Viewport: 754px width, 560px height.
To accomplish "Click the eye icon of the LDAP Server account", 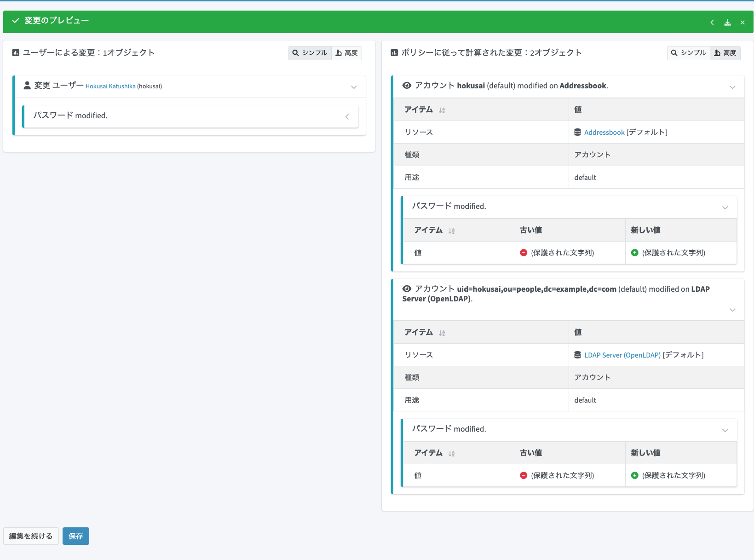I will coord(407,289).
